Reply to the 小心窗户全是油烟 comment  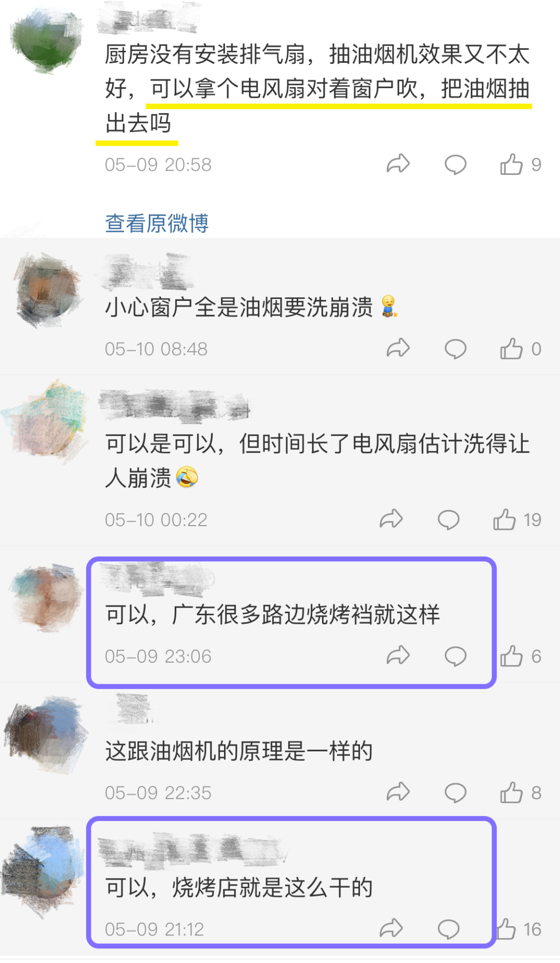pos(455,349)
